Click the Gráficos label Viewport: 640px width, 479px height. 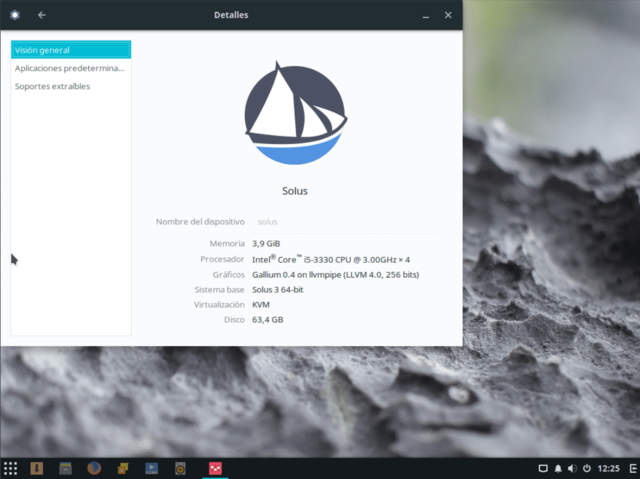(x=229, y=275)
